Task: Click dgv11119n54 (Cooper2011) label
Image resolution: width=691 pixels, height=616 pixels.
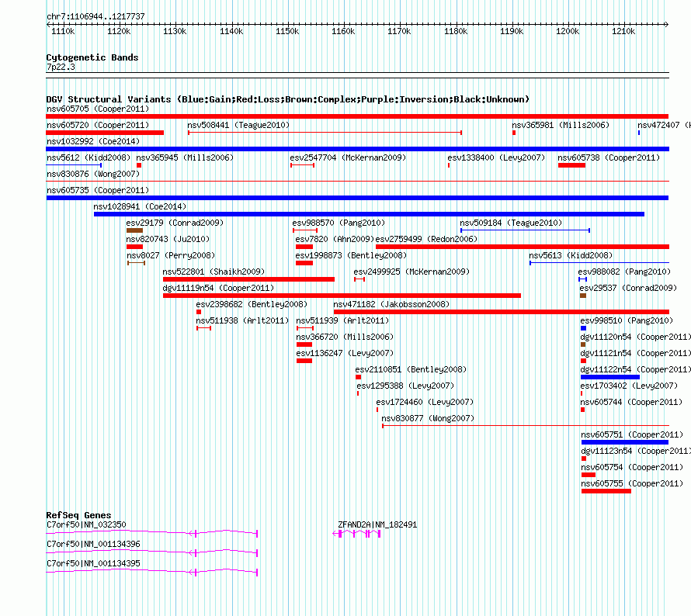Action: (x=218, y=288)
